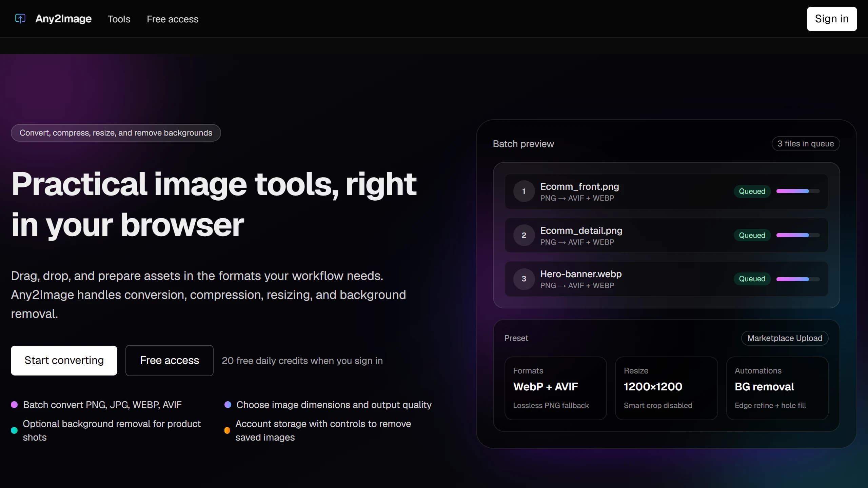Click the orange bullet beside Account storage

point(227,430)
